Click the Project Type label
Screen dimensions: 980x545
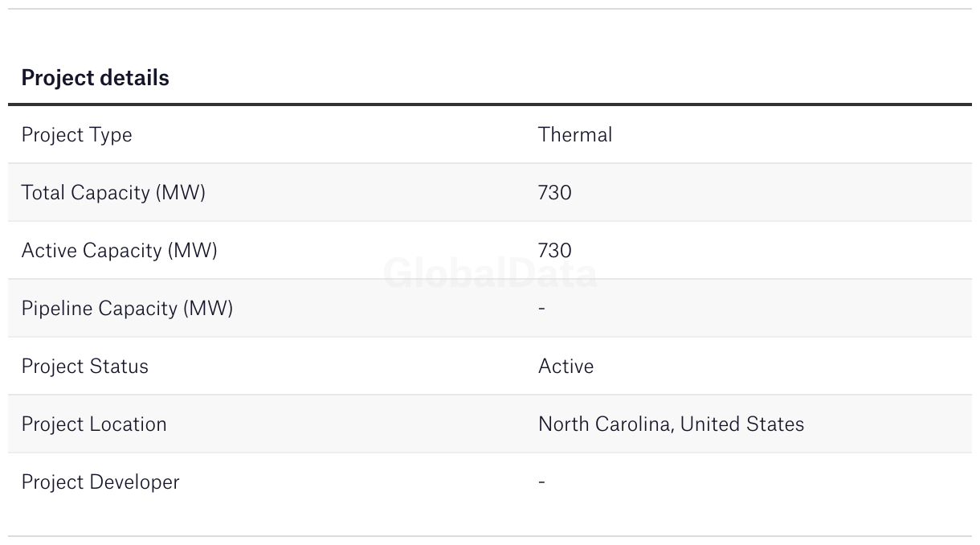76,134
